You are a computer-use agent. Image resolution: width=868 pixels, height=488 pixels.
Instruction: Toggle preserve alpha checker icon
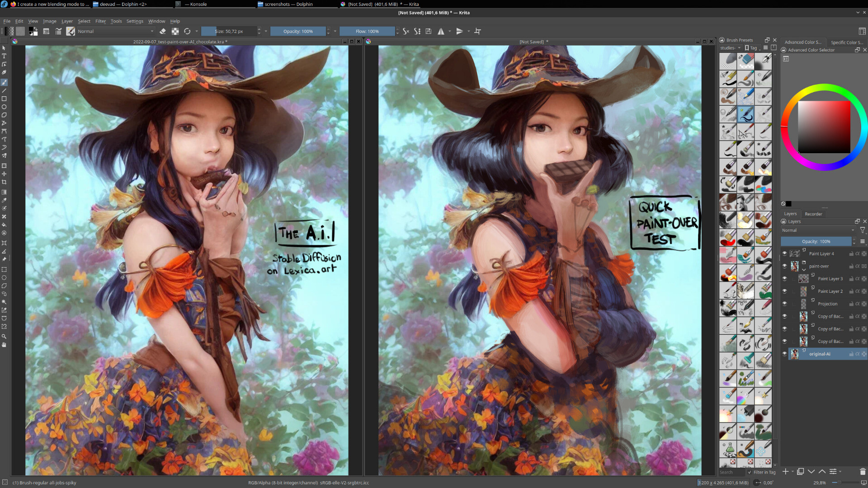tap(175, 31)
